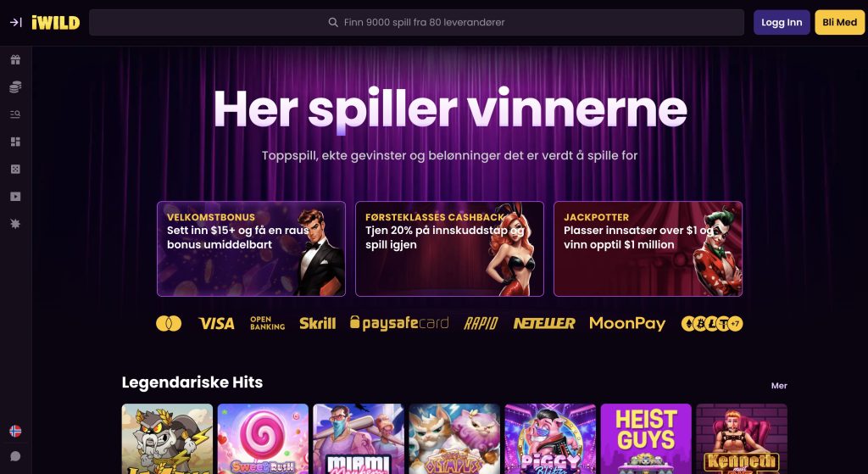This screenshot has width=868, height=474.
Task: Click the Mer link for Legendariske Hits
Action: coord(779,386)
